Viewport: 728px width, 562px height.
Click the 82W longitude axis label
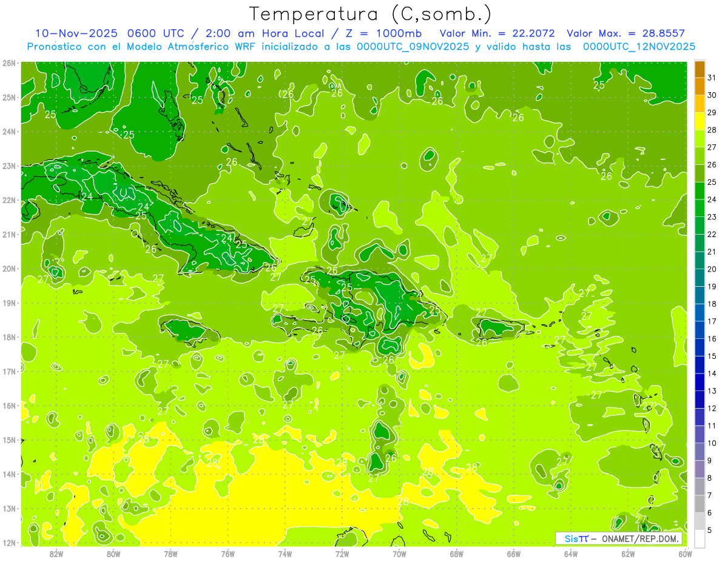[x=56, y=554]
